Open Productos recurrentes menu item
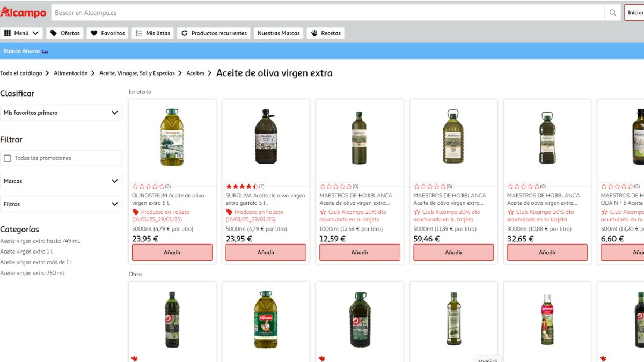 pos(214,33)
